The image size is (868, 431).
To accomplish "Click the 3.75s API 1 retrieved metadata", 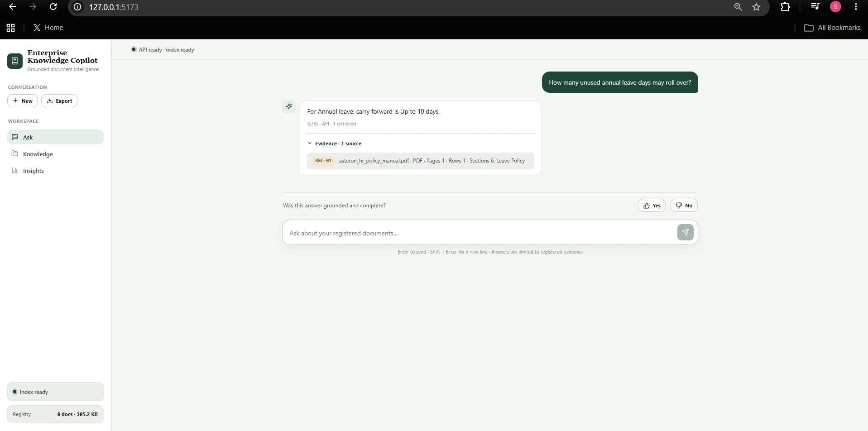I will [x=331, y=124].
